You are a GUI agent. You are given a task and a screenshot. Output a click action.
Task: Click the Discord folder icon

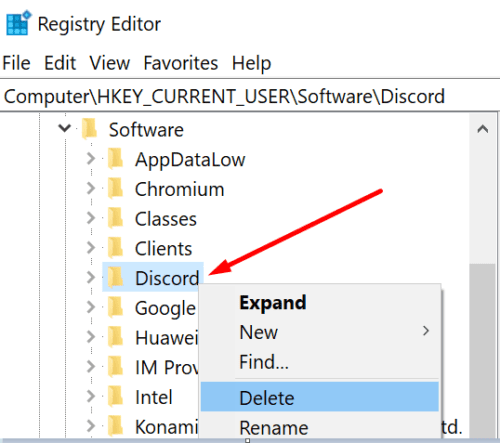(116, 277)
